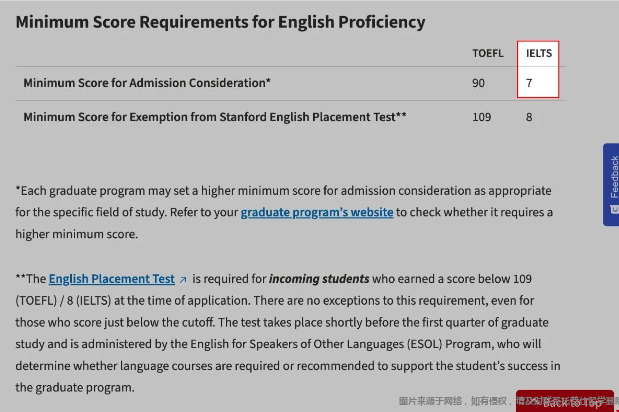619x412 pixels.
Task: Select the TOEFL exemption score 109
Action: (x=481, y=117)
